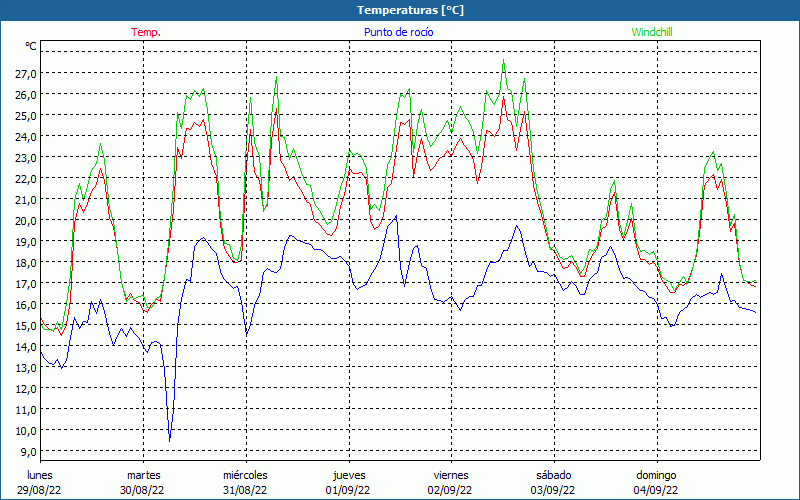The width and height of the screenshot is (800, 500).
Task: Click the 25,0 y-axis value
Action: [26, 115]
